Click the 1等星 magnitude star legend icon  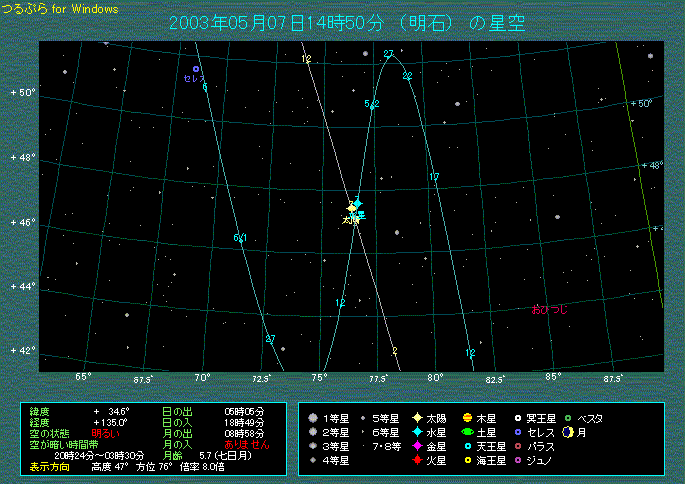point(314,418)
